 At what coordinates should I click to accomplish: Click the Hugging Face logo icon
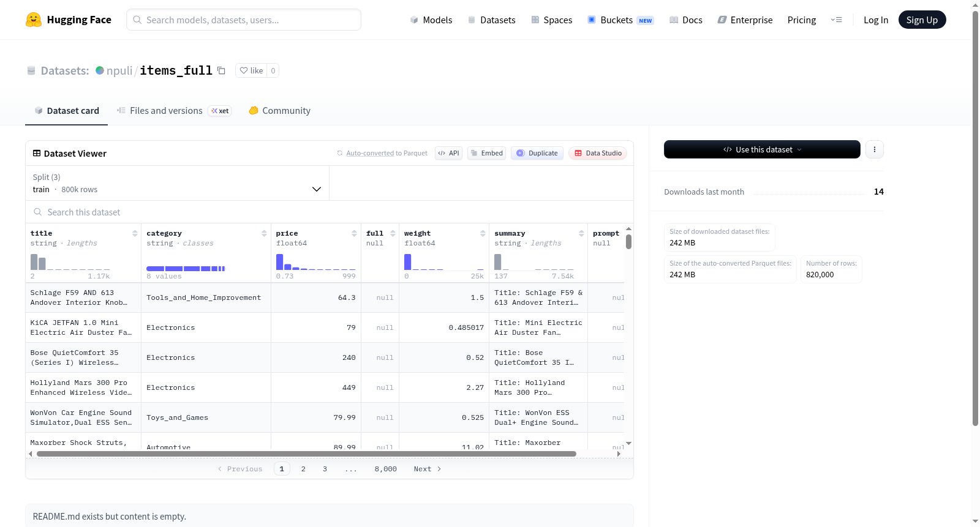pyautogui.click(x=34, y=20)
